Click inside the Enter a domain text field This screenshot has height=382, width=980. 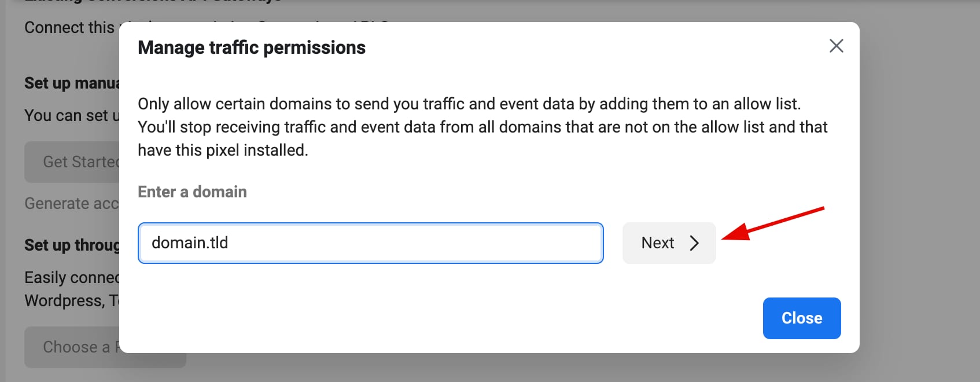370,243
